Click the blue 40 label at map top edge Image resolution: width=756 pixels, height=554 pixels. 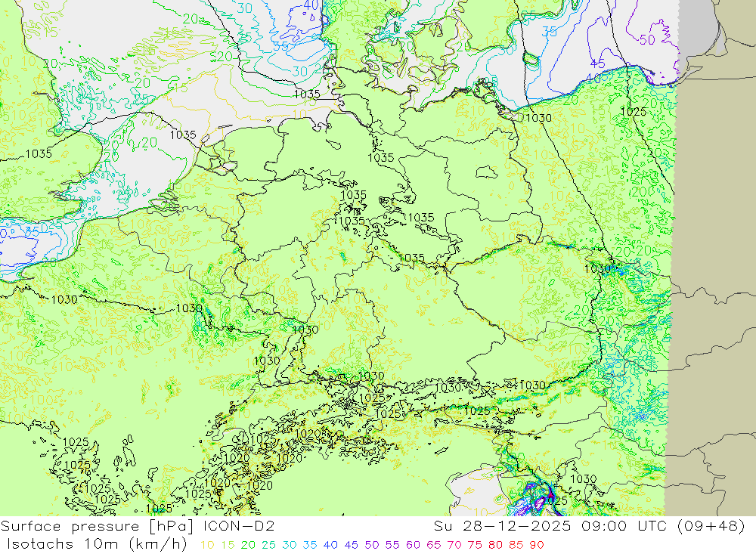pos(311,5)
